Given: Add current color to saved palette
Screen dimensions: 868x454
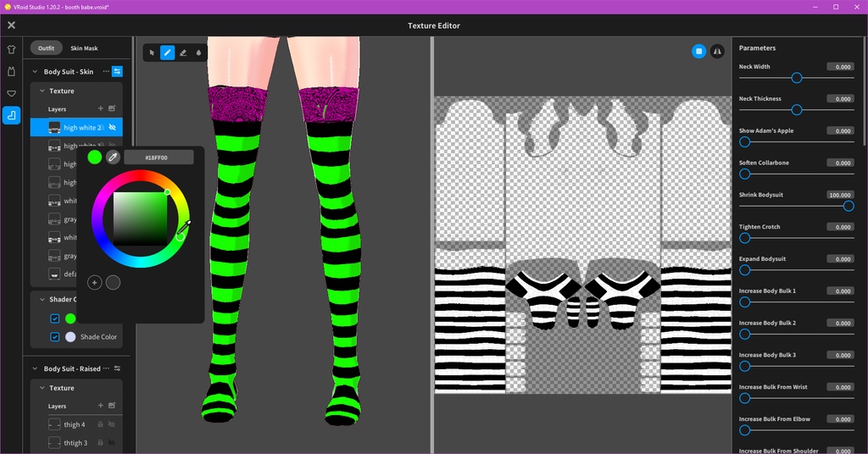Looking at the screenshot, I should pos(95,283).
